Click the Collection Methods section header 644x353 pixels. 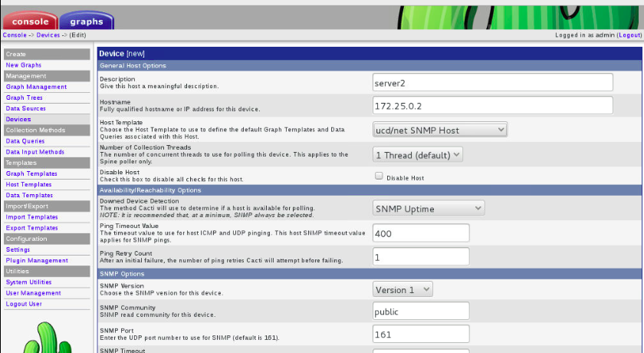click(x=47, y=130)
